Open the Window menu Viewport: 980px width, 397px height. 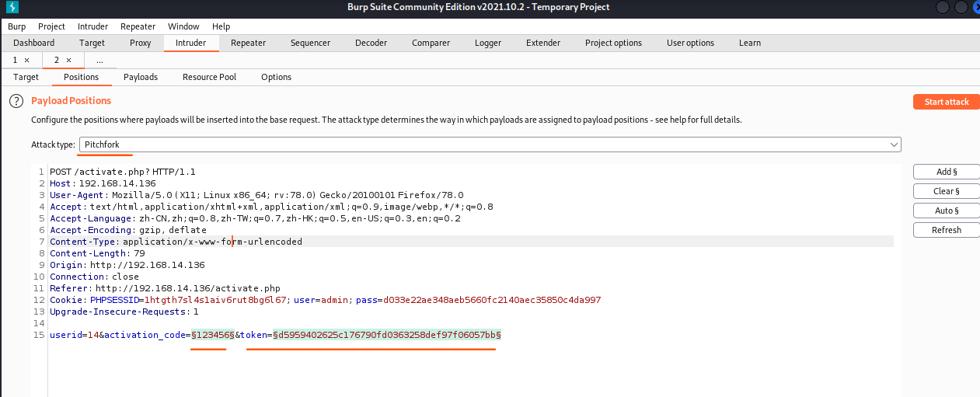point(183,26)
